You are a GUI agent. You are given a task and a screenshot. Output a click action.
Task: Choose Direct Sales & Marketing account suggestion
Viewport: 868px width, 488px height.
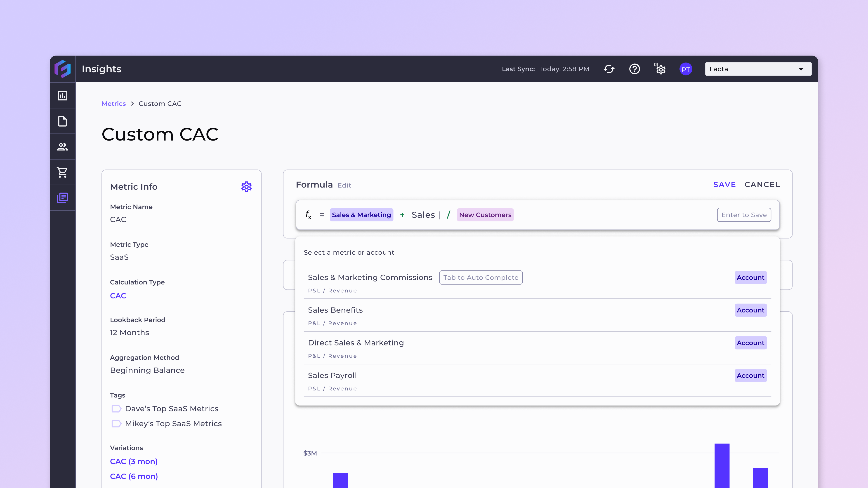356,343
